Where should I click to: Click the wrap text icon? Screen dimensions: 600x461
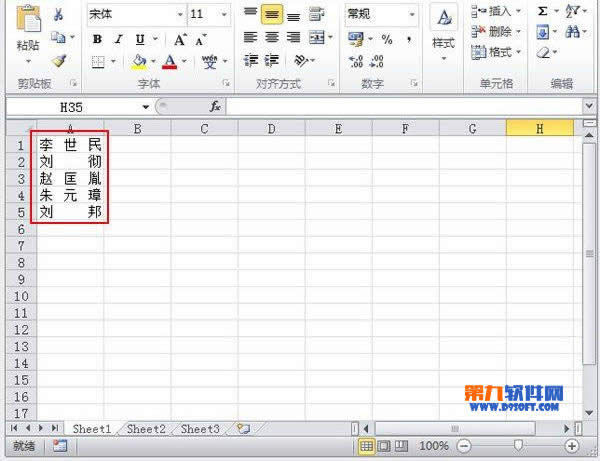(x=317, y=15)
